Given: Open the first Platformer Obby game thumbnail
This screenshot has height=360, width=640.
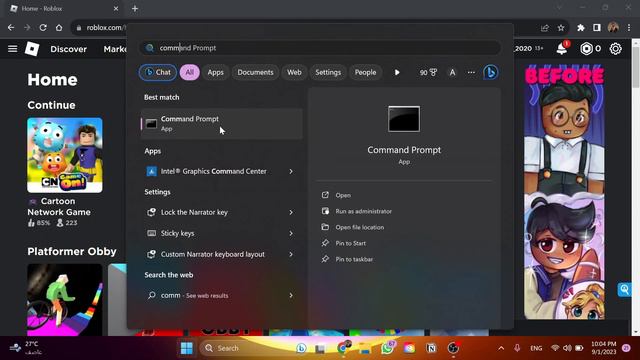Looking at the screenshot, I should click(x=65, y=300).
